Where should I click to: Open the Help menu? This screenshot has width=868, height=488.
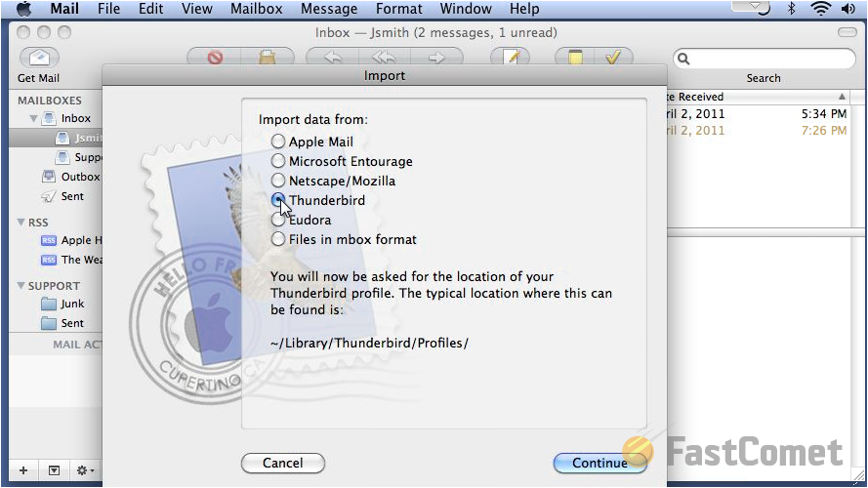pyautogui.click(x=524, y=9)
